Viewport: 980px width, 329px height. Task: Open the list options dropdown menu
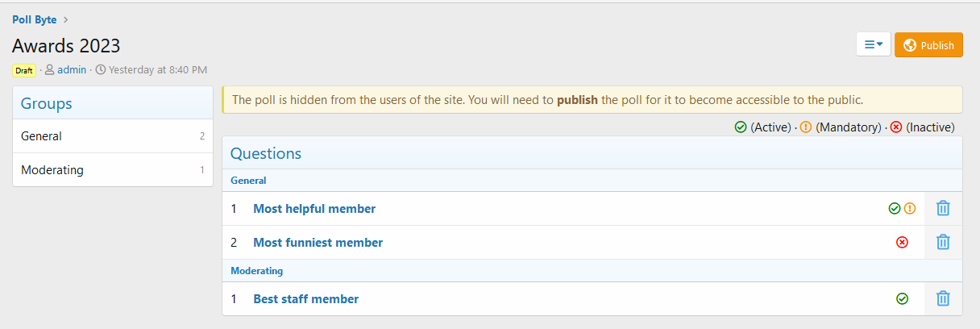pyautogui.click(x=873, y=45)
